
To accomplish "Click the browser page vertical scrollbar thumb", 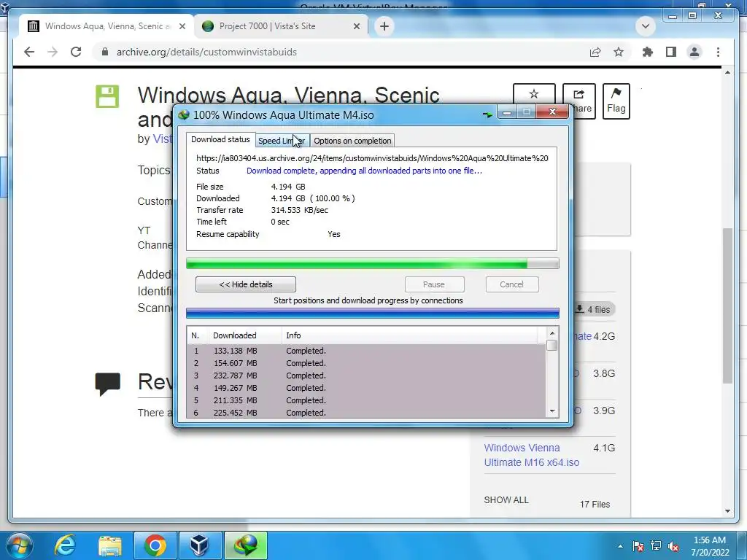I will pyautogui.click(x=727, y=306).
